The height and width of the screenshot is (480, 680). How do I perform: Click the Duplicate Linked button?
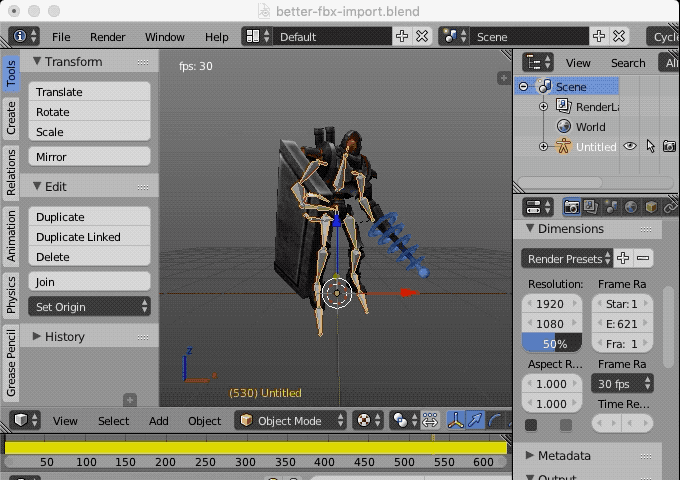pos(89,237)
